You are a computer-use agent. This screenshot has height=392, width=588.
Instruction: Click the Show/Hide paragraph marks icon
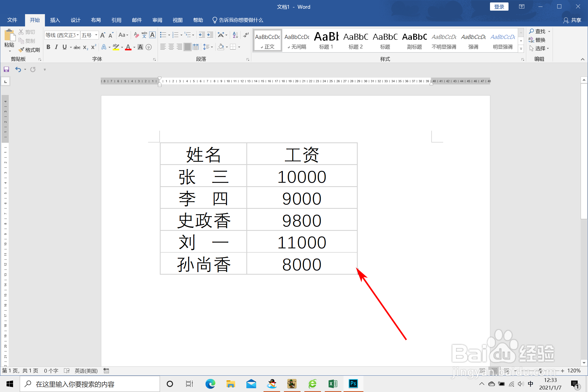click(x=246, y=35)
